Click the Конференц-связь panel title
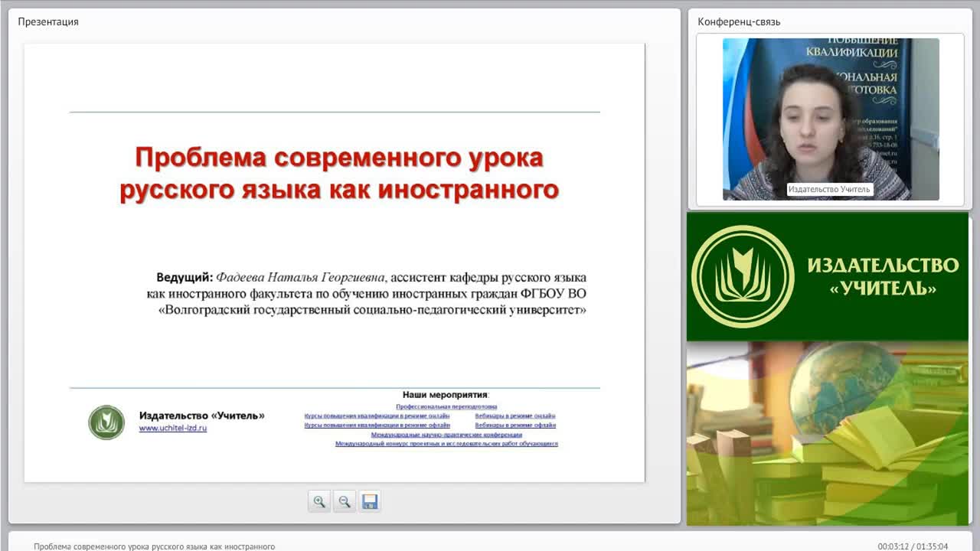The height and width of the screenshot is (551, 980). pyautogui.click(x=739, y=21)
